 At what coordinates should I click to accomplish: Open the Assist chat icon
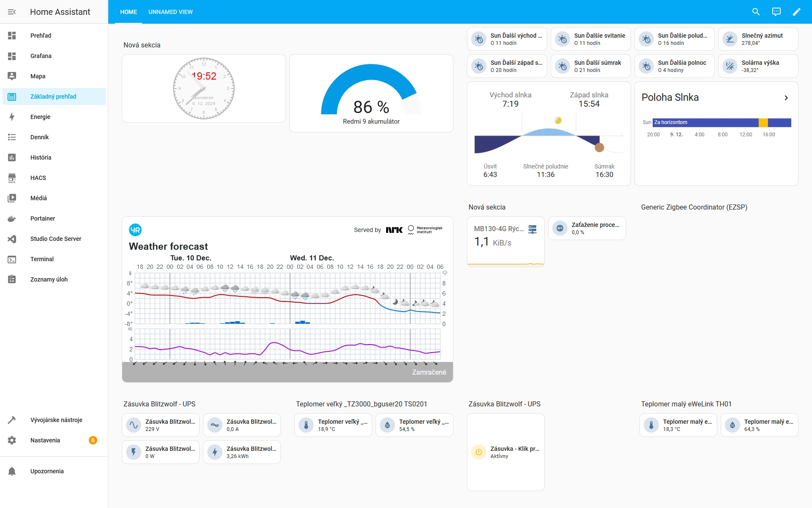pyautogui.click(x=776, y=12)
